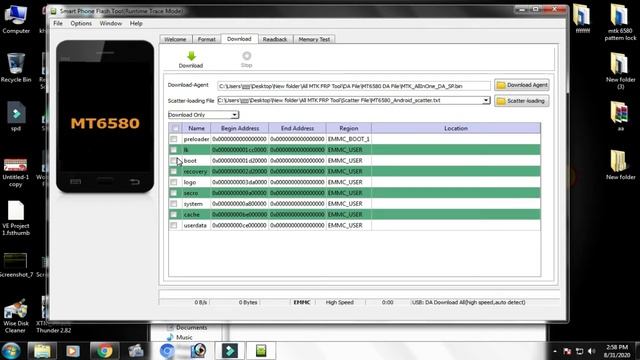Click the Name column header
640x360 pixels.
click(x=196, y=128)
